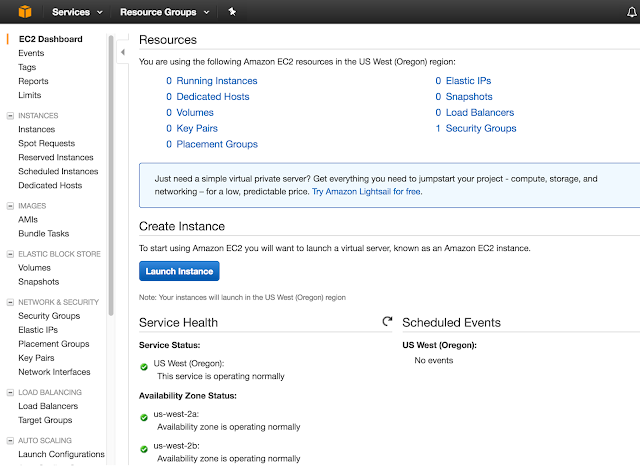The height and width of the screenshot is (470, 640).
Task: Collapse the NETWORK & SECURITY section
Action: click(11, 302)
